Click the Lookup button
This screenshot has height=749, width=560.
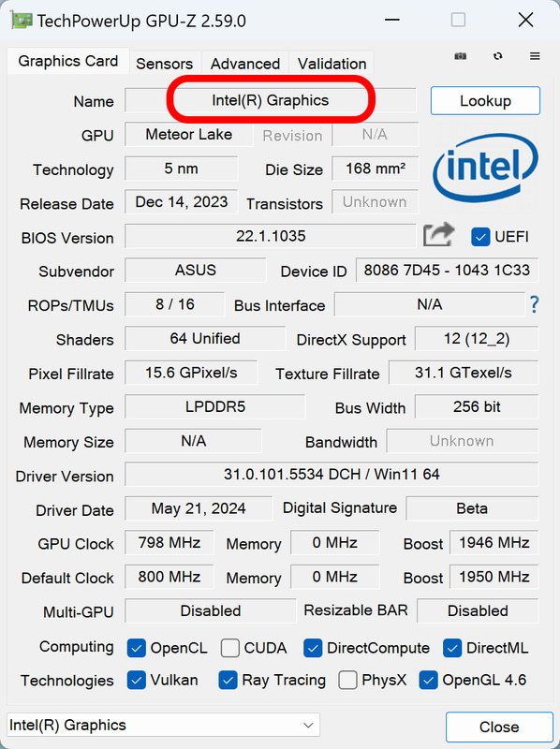(485, 100)
